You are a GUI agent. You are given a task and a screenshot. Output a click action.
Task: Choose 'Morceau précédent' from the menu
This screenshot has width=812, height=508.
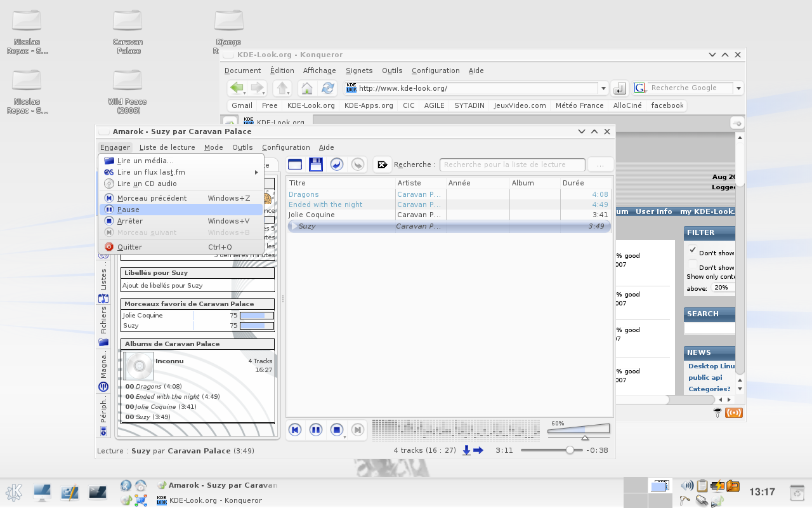(x=181, y=198)
